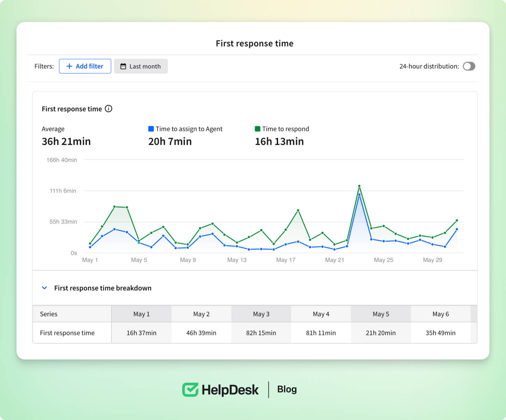The width and height of the screenshot is (506, 420).
Task: Click the HelpDesk checkmark logo icon
Action: click(x=190, y=389)
